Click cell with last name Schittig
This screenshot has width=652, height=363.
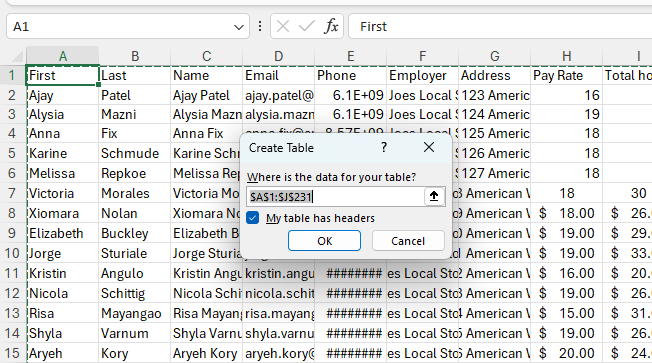click(x=135, y=293)
